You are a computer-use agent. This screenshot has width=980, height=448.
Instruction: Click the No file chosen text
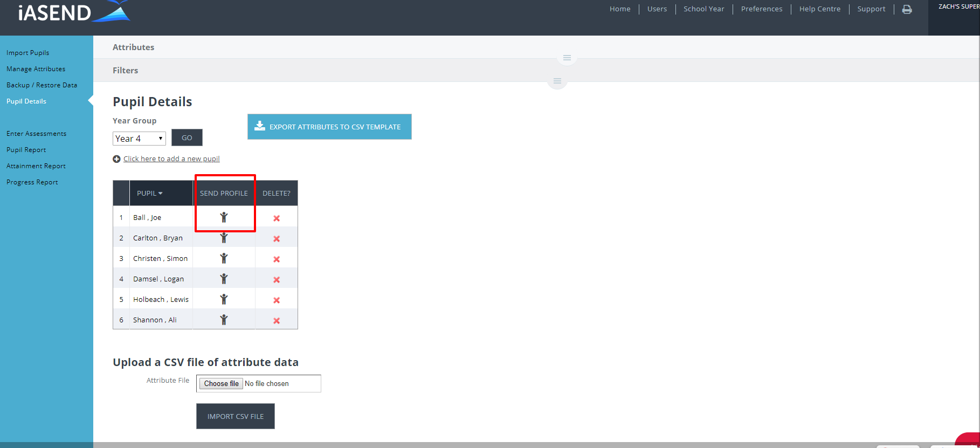267,384
